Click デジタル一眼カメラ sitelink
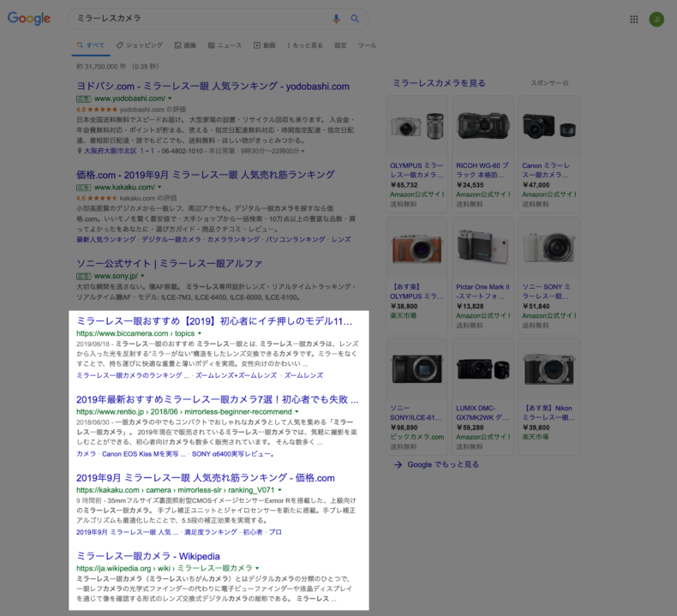This screenshot has height=616, width=677. (171, 240)
